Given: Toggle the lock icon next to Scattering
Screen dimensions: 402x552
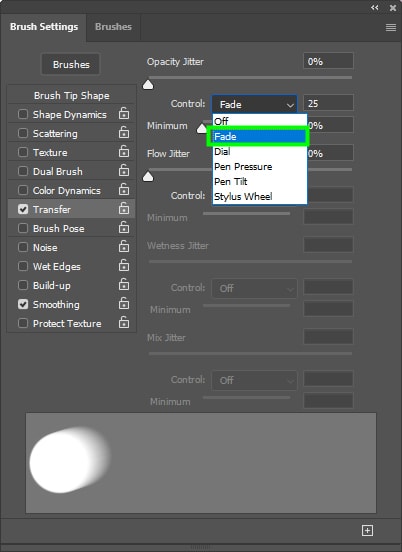Looking at the screenshot, I should (124, 133).
